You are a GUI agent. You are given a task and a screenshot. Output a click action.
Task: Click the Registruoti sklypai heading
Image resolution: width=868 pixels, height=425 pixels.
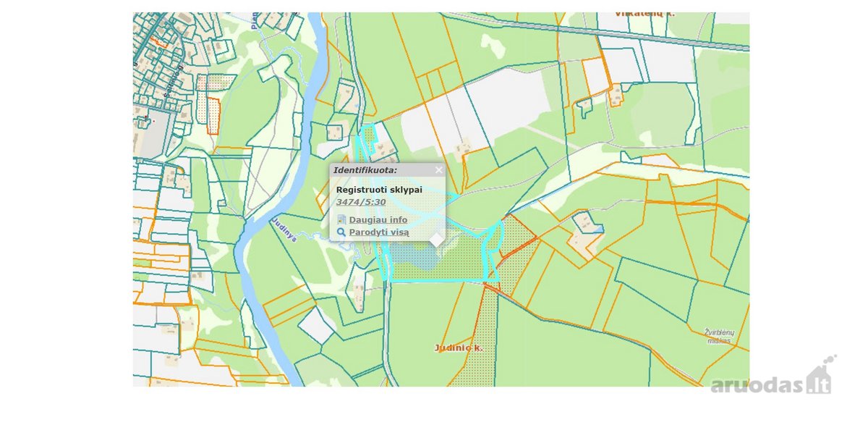(378, 189)
